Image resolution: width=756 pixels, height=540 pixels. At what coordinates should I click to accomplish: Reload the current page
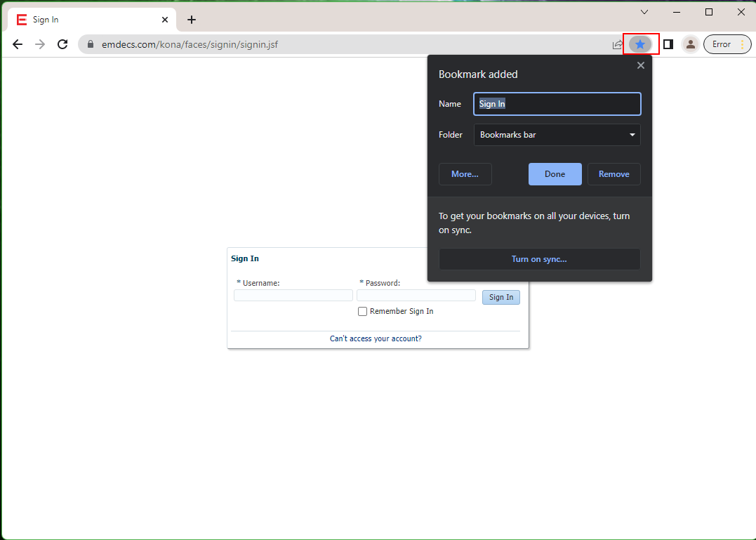[x=62, y=44]
